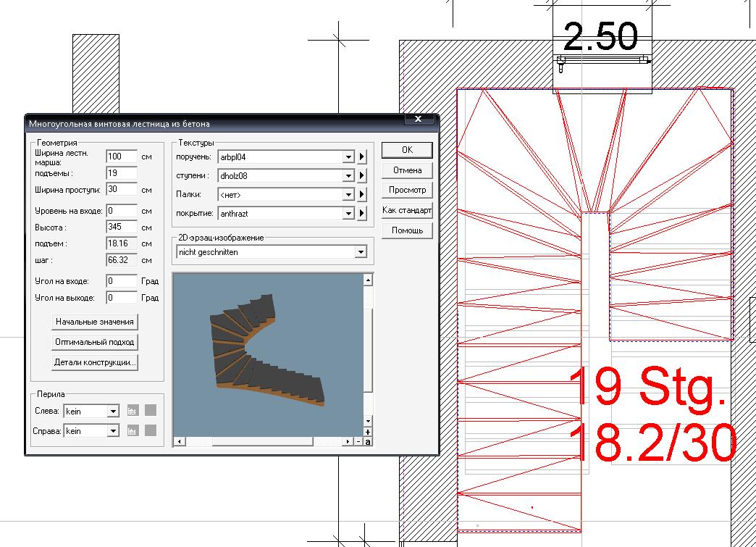
Task: Click the gray color swatch for Слева railing
Action: coord(150,411)
